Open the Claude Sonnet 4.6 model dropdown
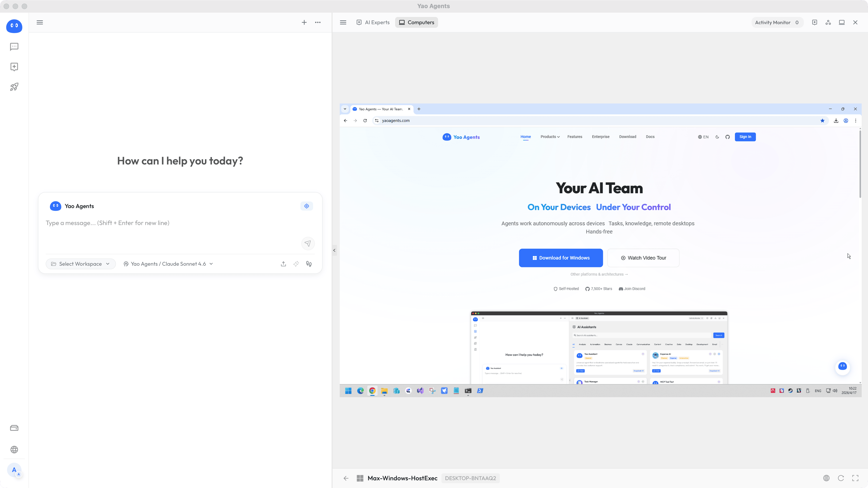868x488 pixels. (x=168, y=264)
